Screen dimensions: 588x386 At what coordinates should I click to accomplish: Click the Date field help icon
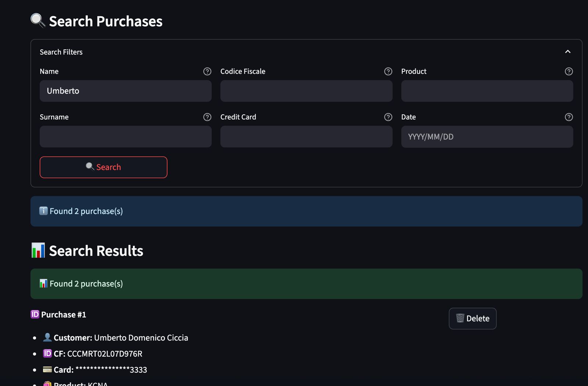(569, 117)
